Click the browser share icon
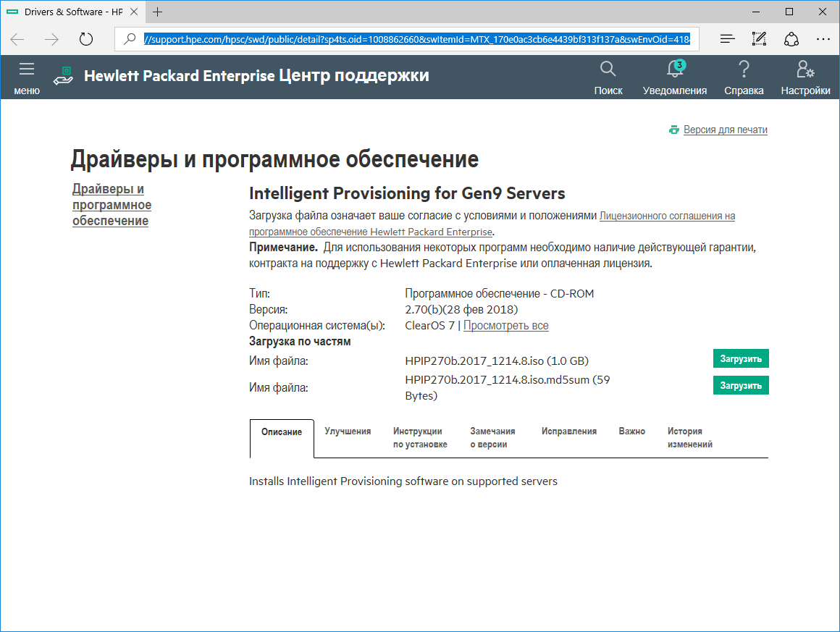The width and height of the screenshot is (840, 632). point(791,39)
